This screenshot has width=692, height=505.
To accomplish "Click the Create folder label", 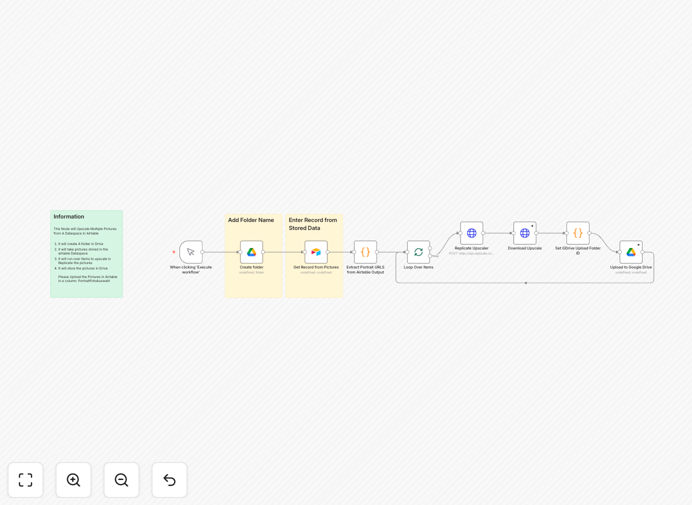I will (252, 268).
